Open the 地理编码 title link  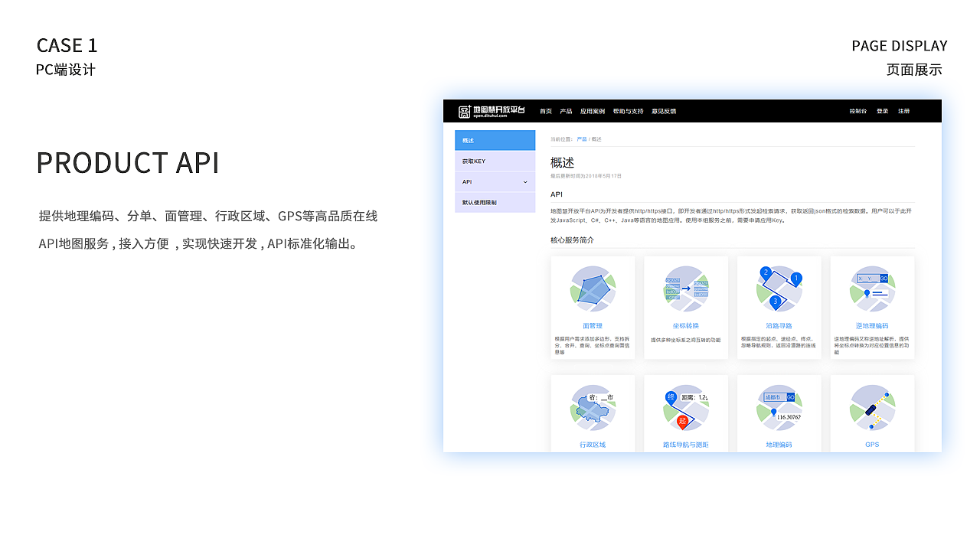tap(779, 445)
